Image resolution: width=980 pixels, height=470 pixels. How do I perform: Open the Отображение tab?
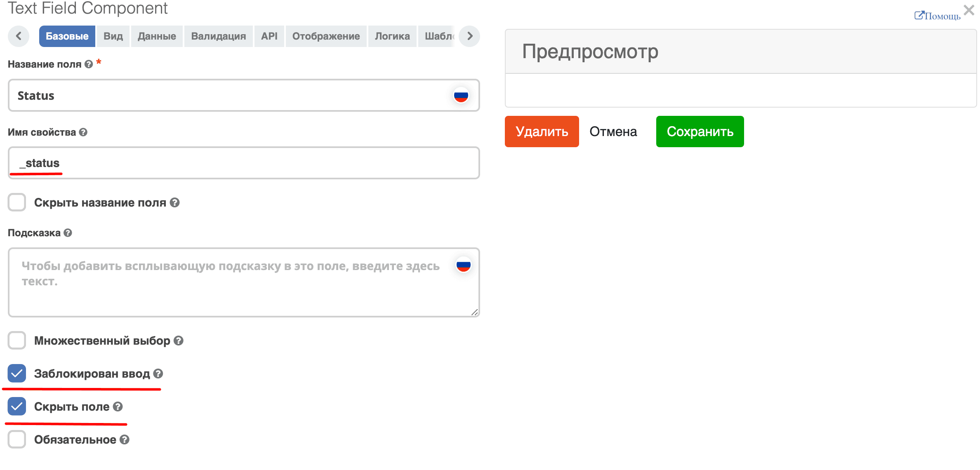326,36
